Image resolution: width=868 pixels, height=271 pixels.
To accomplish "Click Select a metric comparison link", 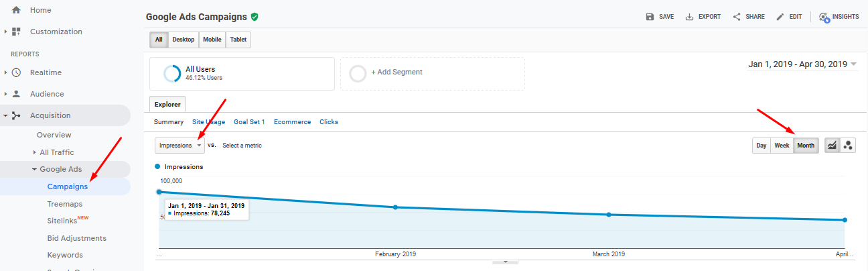I will click(x=242, y=146).
